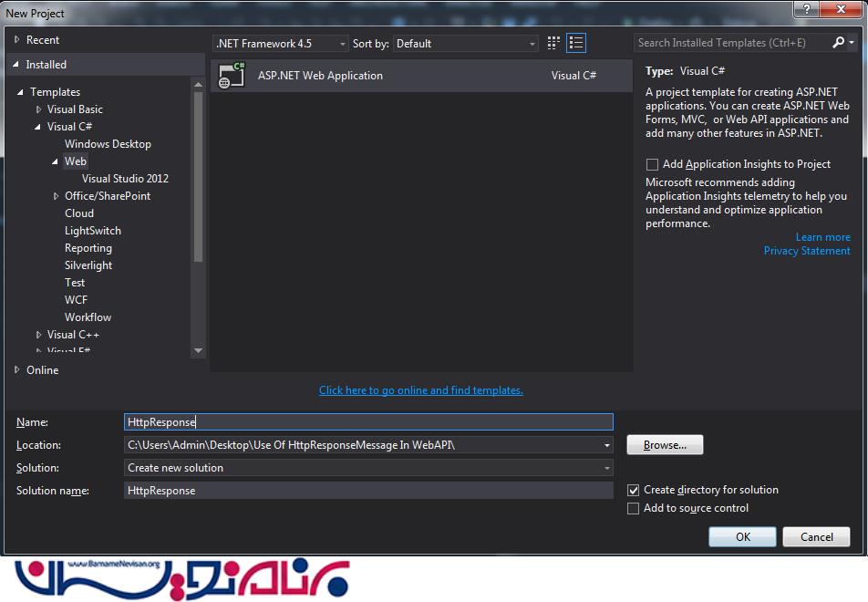Expand the Visual Basic node arrow
The width and height of the screenshot is (868, 602).
(38, 109)
